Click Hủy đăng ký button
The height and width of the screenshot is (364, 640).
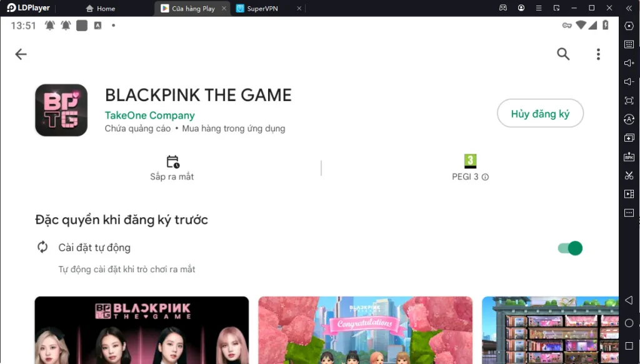point(540,113)
